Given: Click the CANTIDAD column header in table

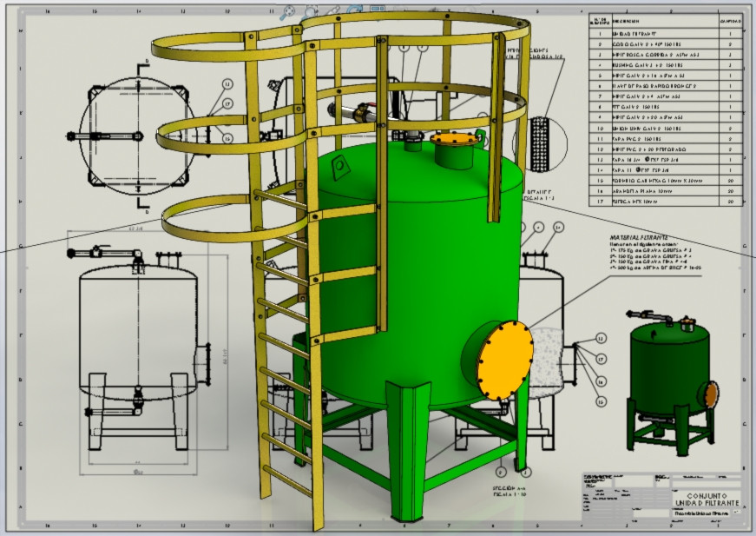Looking at the screenshot, I should [x=730, y=21].
